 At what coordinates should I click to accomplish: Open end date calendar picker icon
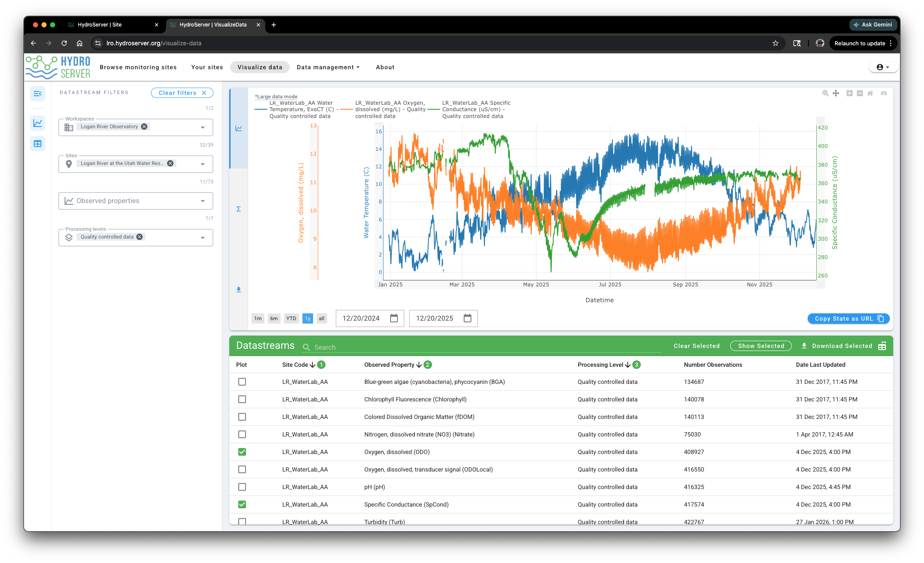pyautogui.click(x=468, y=318)
